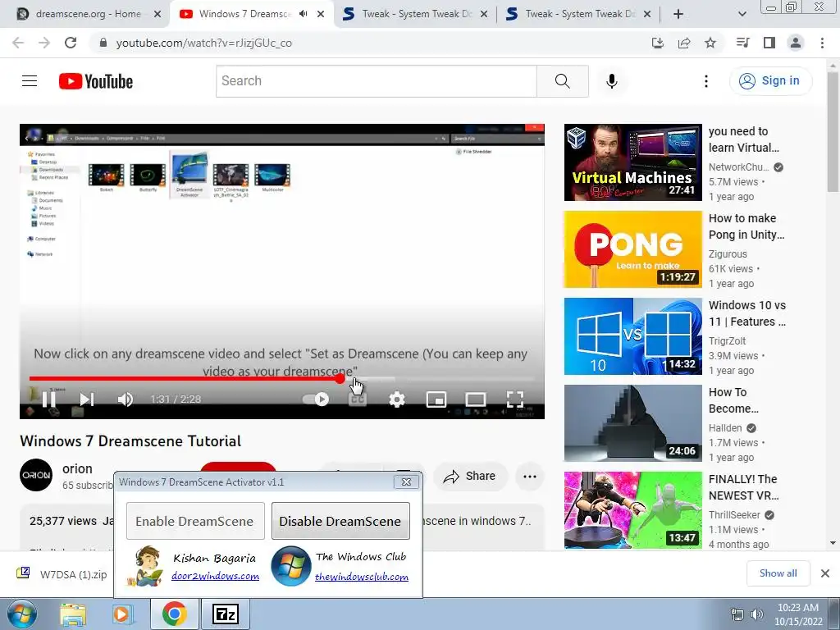
Task: Click the browser forward arrow
Action: (x=44, y=43)
